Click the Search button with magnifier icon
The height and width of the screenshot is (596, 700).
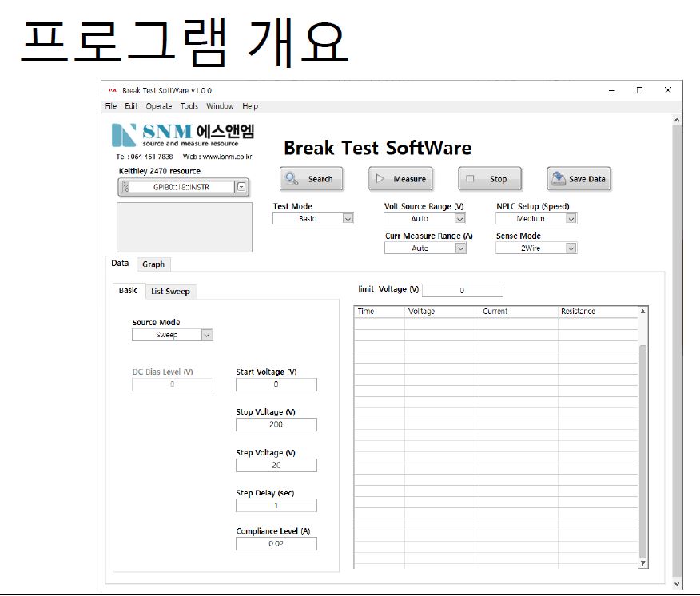pos(311,179)
